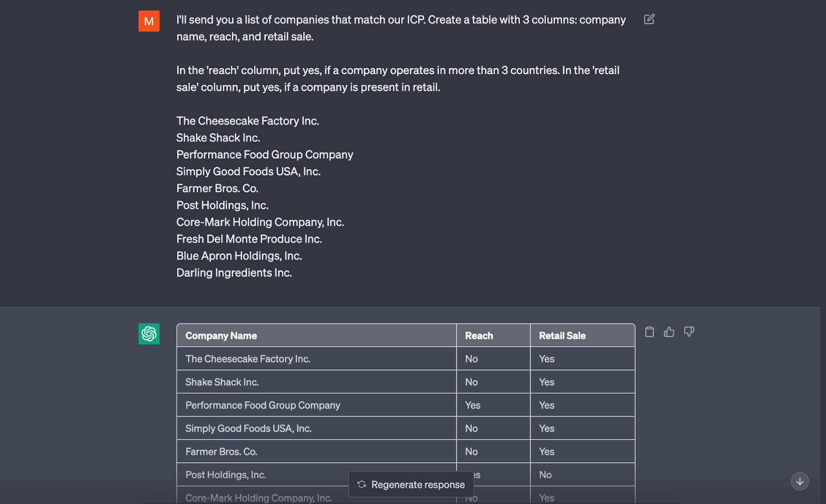Select the Company Name column header
The height and width of the screenshot is (504, 826).
pos(221,335)
